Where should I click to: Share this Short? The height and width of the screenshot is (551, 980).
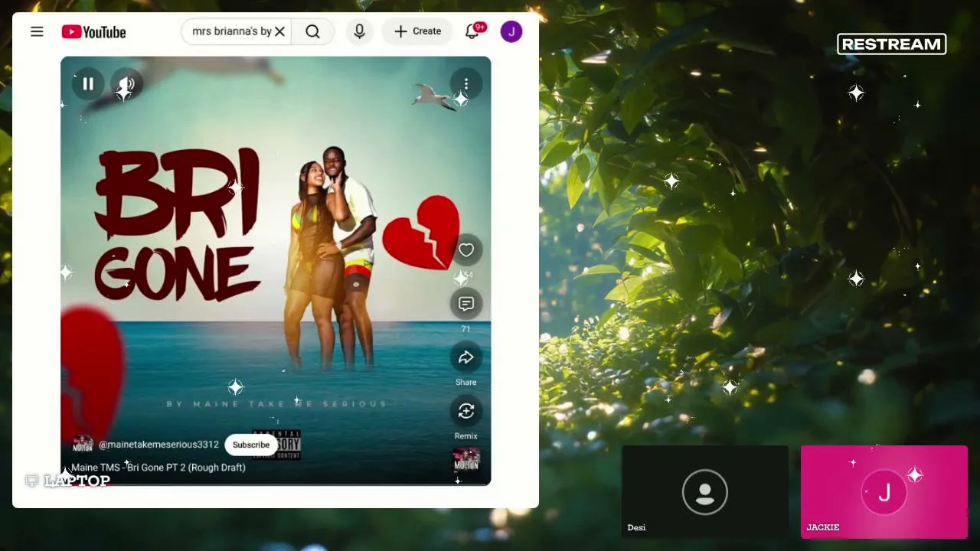click(466, 357)
